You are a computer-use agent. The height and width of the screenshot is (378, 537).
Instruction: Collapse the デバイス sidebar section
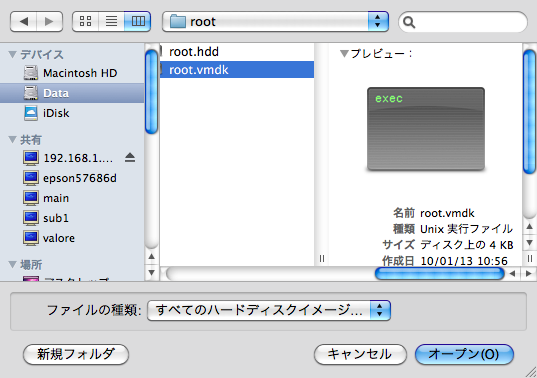click(13, 54)
